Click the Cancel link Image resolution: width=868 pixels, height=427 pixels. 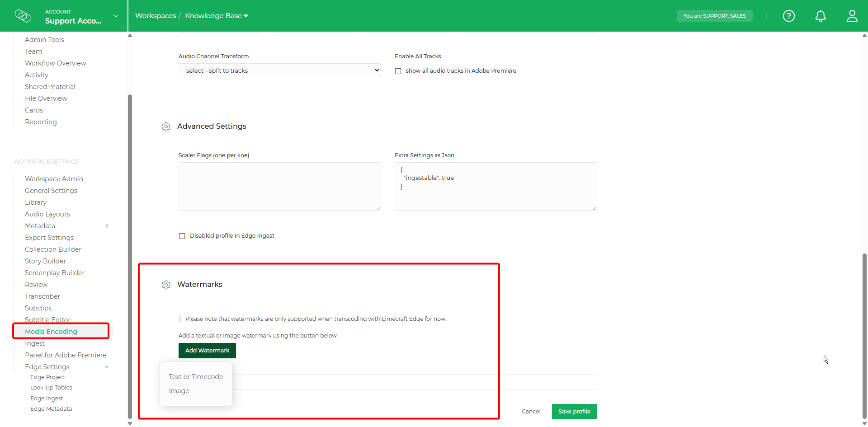coord(531,411)
